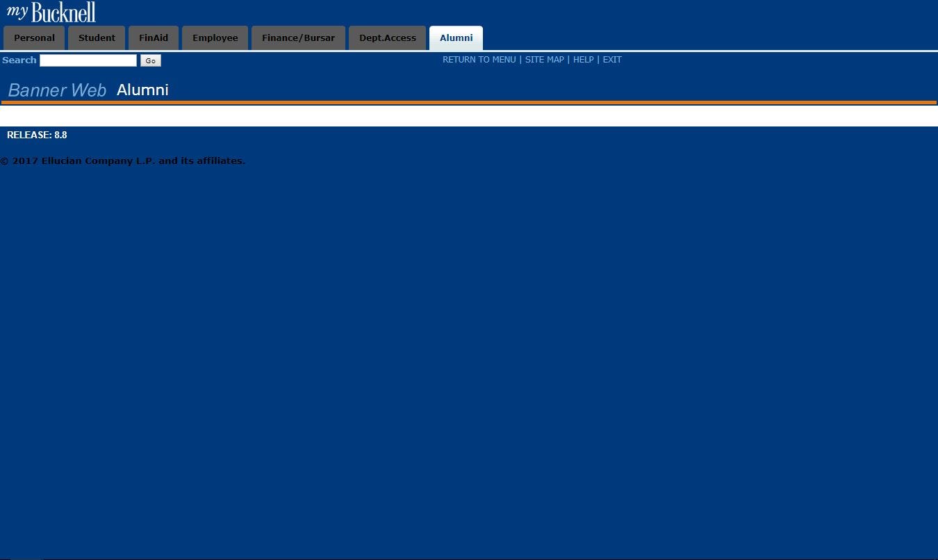The image size is (938, 560).
Task: Click the myBucknell logo
Action: 51,12
